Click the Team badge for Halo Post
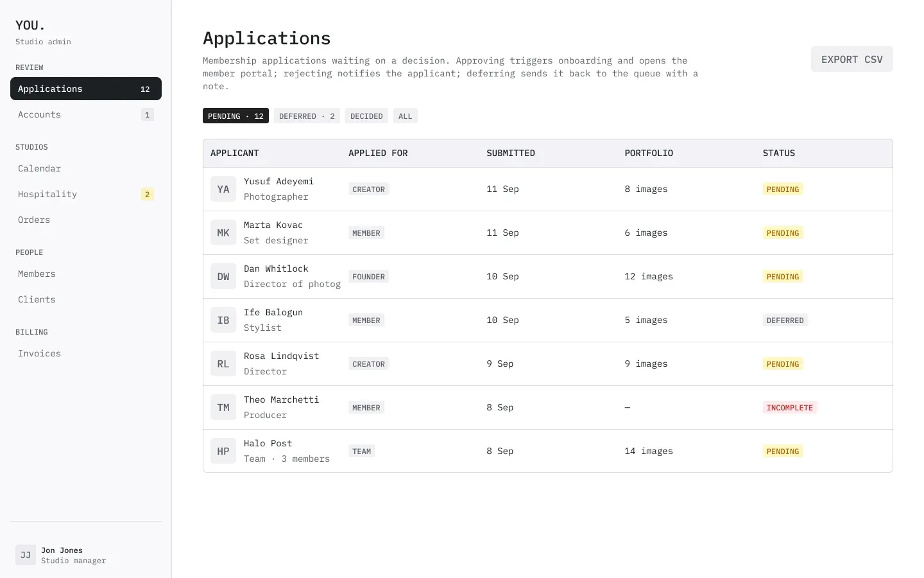Screen dimensions: 924x578 tap(362, 451)
